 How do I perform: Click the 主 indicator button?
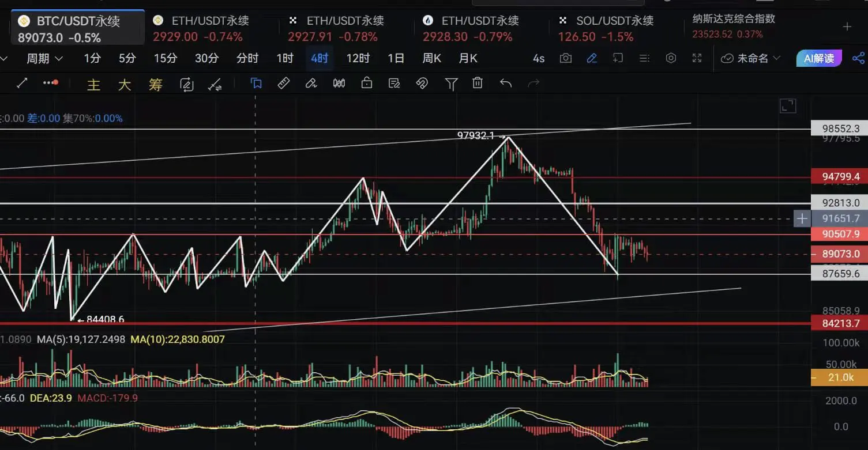point(93,85)
